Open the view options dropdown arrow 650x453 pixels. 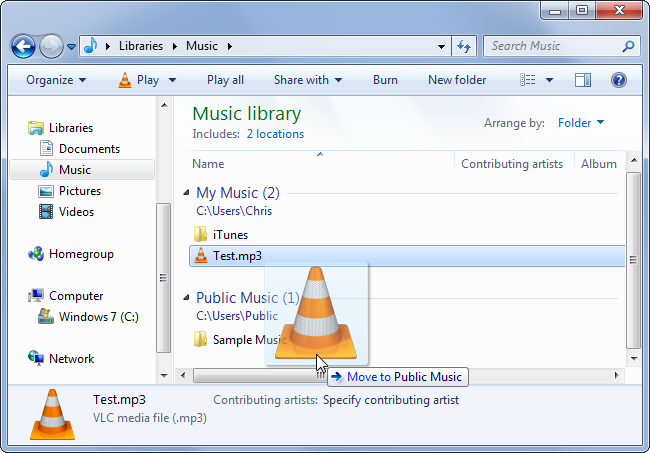point(549,80)
